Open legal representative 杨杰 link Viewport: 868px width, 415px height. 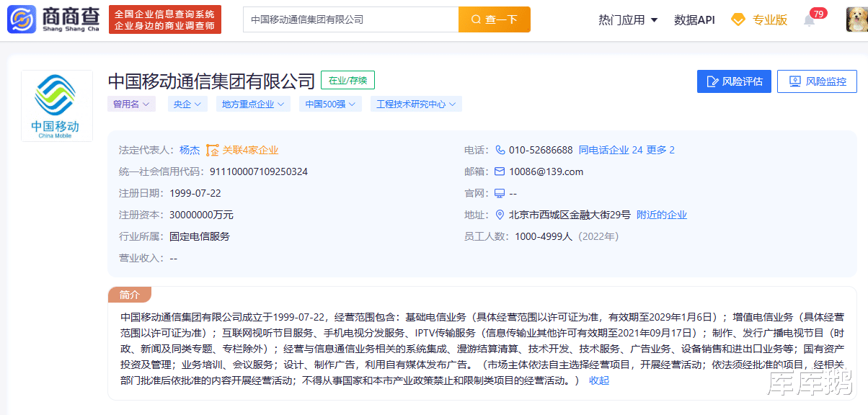[x=190, y=151]
